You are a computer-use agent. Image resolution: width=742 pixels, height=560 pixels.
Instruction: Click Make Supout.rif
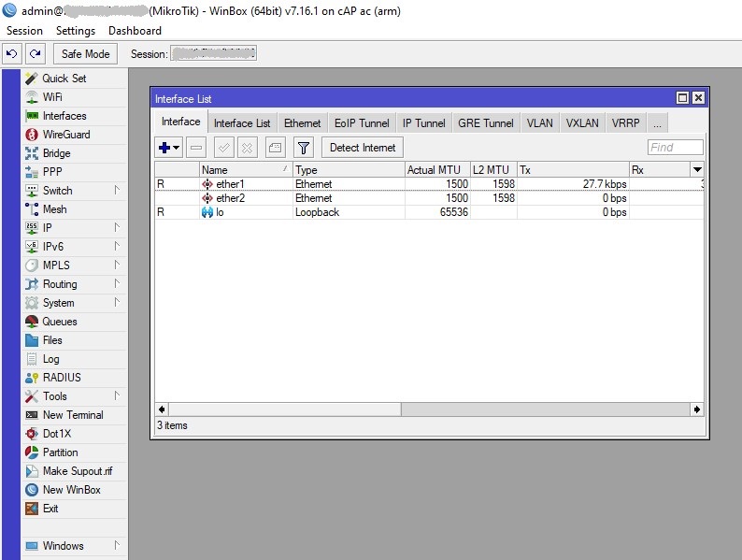click(75, 471)
